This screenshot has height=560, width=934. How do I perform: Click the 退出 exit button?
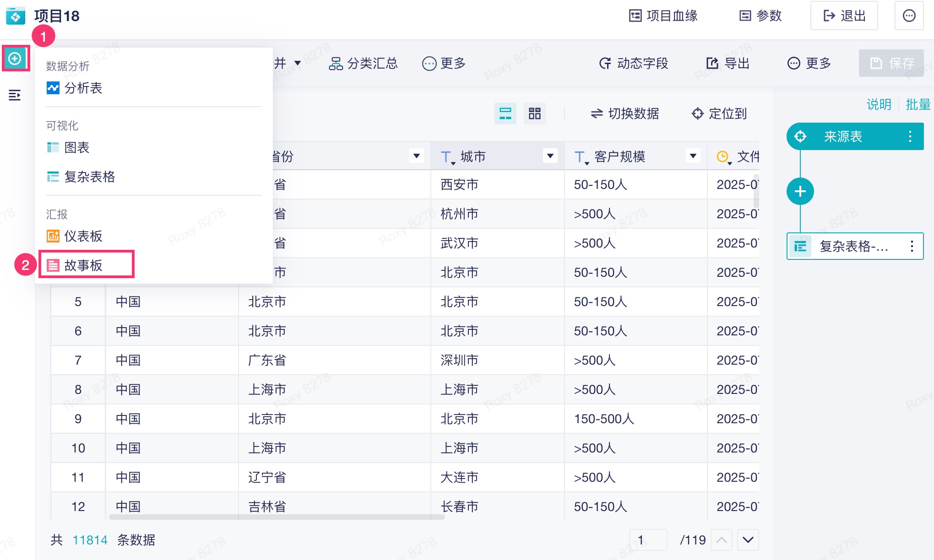pos(844,16)
